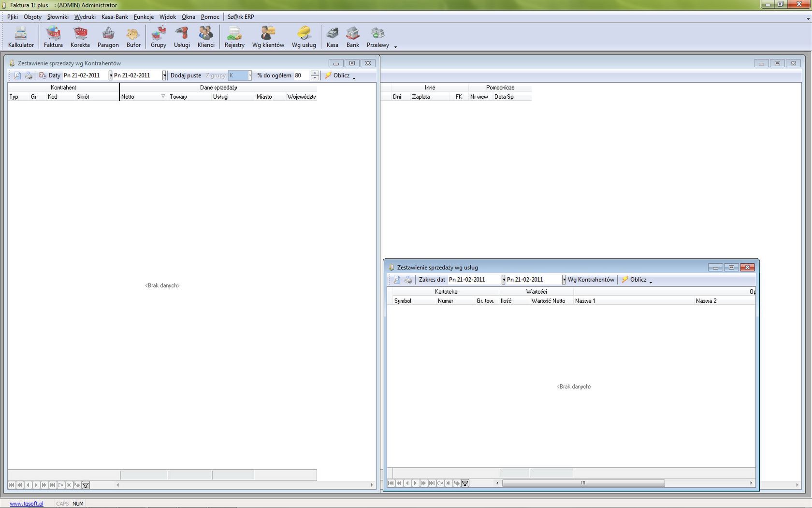Open the Kalkulator tool
The width and height of the screenshot is (812, 508).
tap(21, 37)
